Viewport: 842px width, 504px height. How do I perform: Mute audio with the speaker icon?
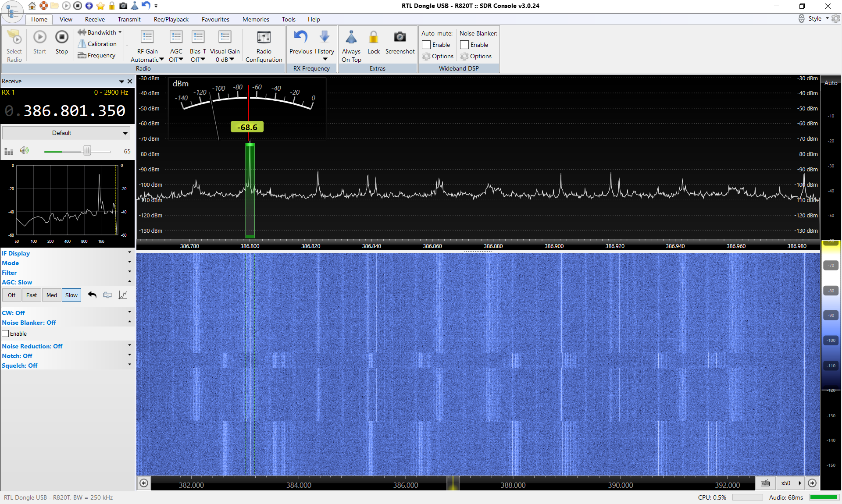[x=24, y=151]
